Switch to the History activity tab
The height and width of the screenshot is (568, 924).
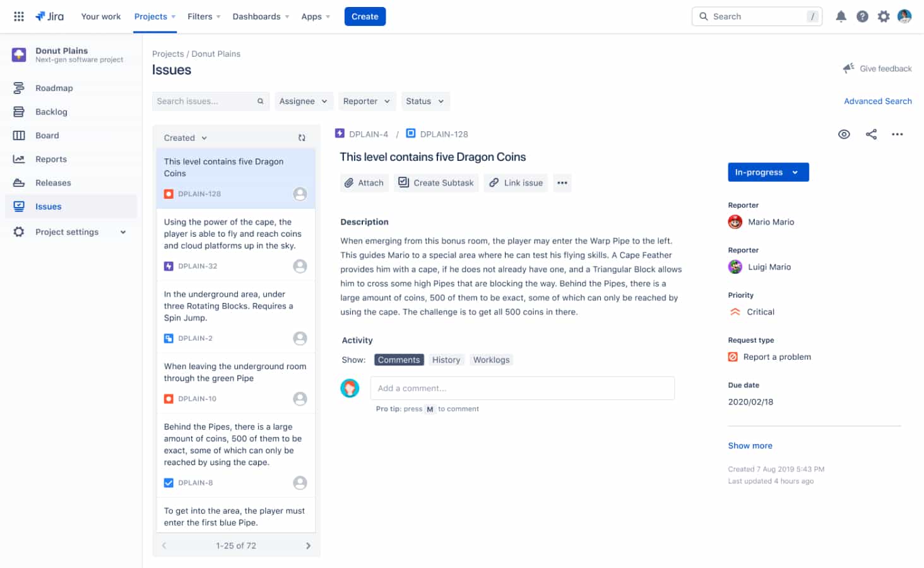446,359
